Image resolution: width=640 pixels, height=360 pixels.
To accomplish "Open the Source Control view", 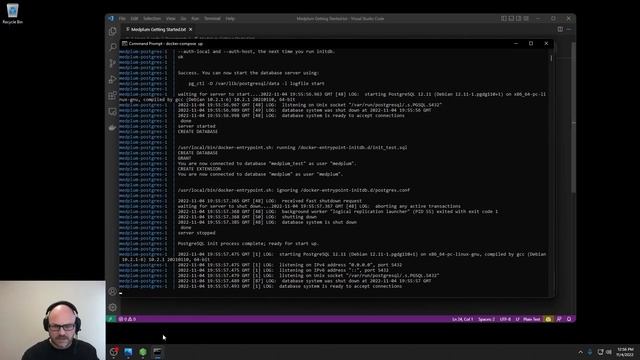I will tap(113, 63).
